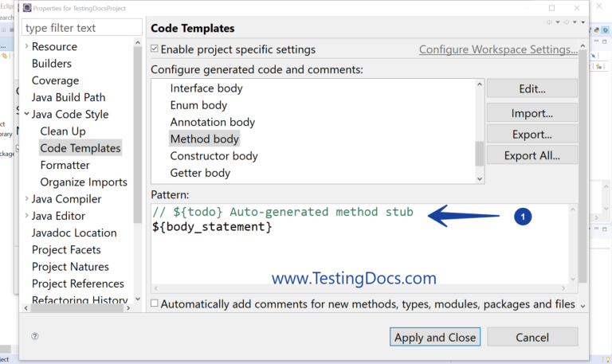The image size is (612, 364).
Task: Expand the Java Compiler tree node
Action: pos(26,199)
